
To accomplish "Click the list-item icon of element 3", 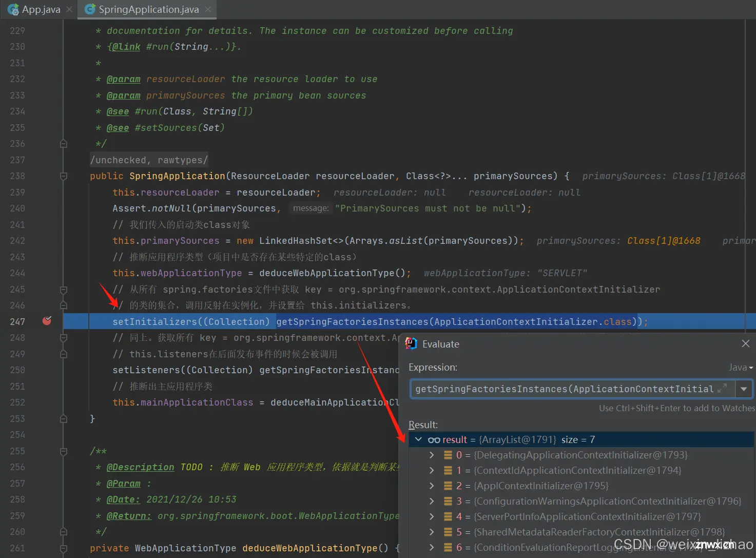I will click(448, 501).
